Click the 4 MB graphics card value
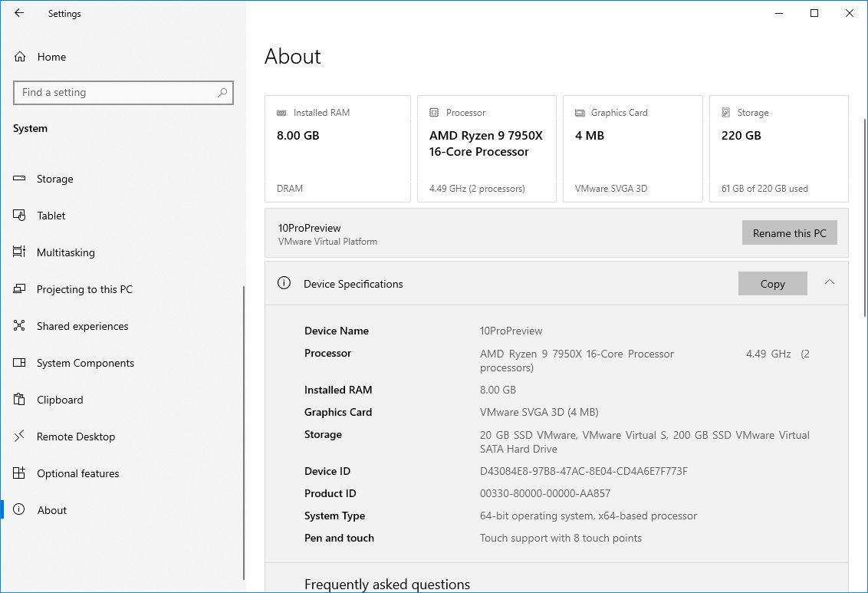The height and width of the screenshot is (593, 868). 590,136
